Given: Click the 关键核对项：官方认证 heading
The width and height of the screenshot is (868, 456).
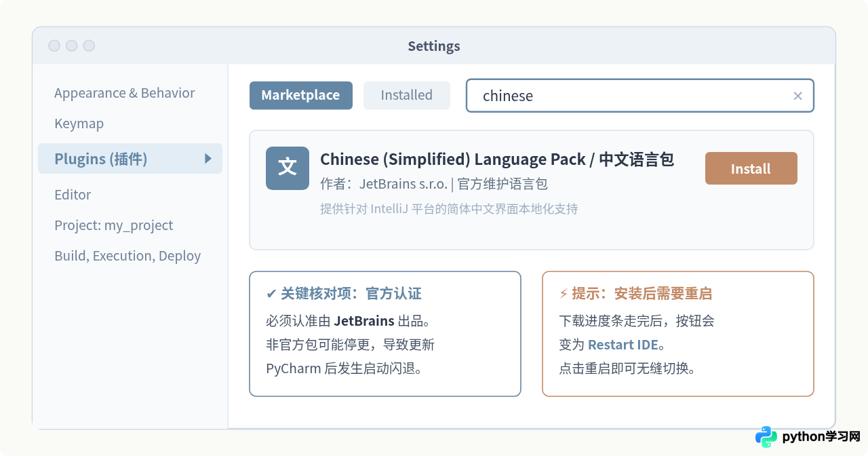Looking at the screenshot, I should pos(344,294).
